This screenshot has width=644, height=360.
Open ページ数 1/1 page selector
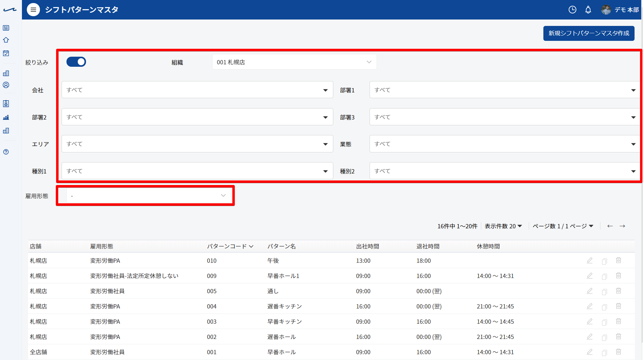pos(563,226)
